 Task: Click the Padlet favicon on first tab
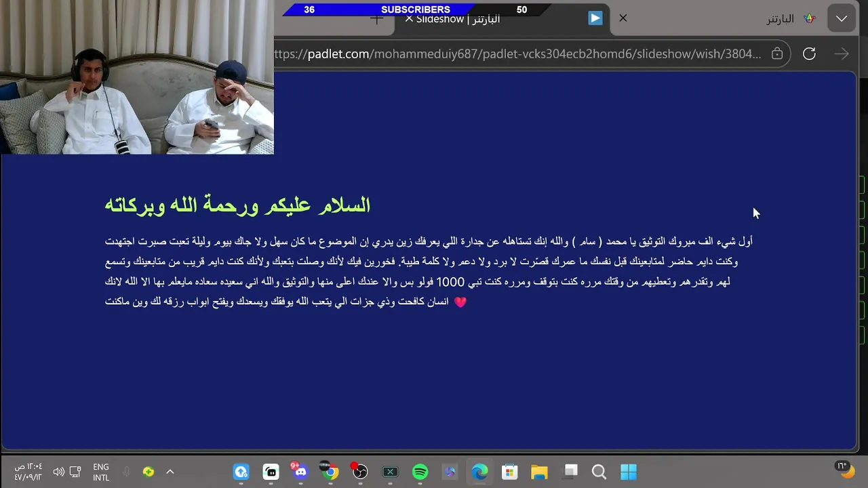[x=809, y=19]
